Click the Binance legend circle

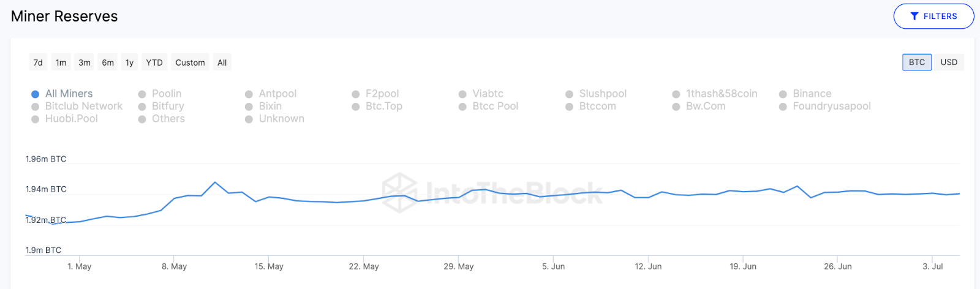pos(783,94)
